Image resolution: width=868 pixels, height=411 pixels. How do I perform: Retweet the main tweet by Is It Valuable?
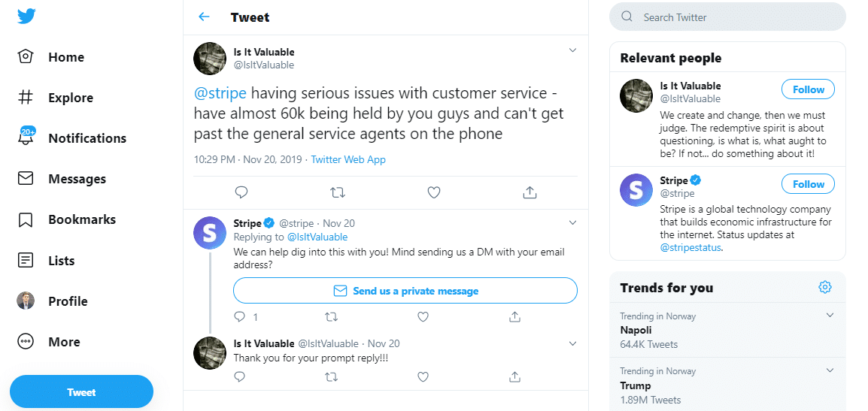point(338,192)
